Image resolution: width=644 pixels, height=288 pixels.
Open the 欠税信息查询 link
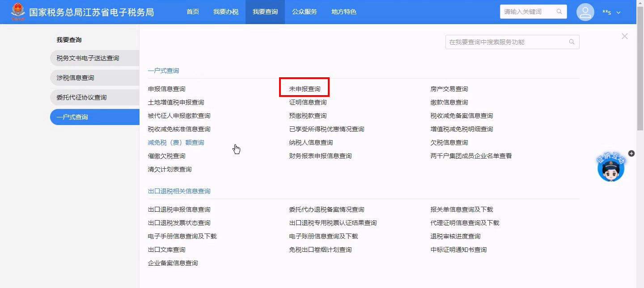coord(449,142)
